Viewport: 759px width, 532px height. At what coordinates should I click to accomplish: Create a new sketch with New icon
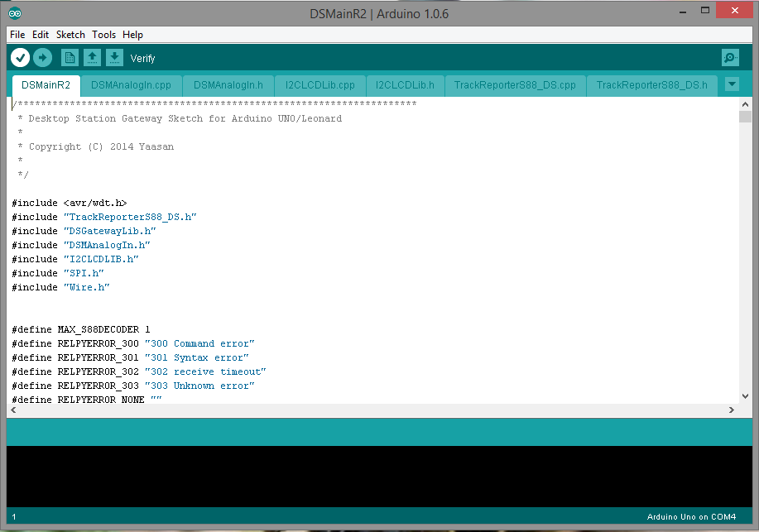70,58
